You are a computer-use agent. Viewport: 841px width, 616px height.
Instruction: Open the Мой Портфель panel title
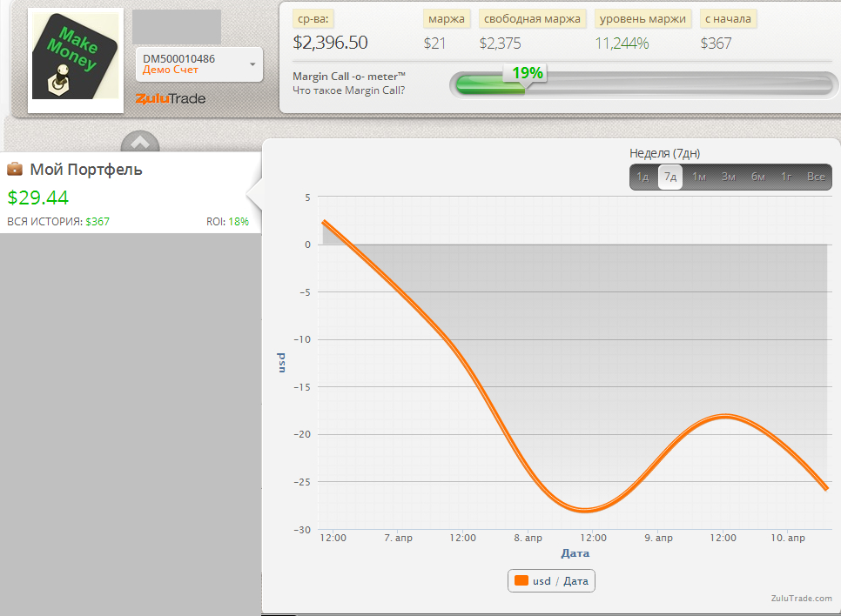pyautogui.click(x=86, y=170)
